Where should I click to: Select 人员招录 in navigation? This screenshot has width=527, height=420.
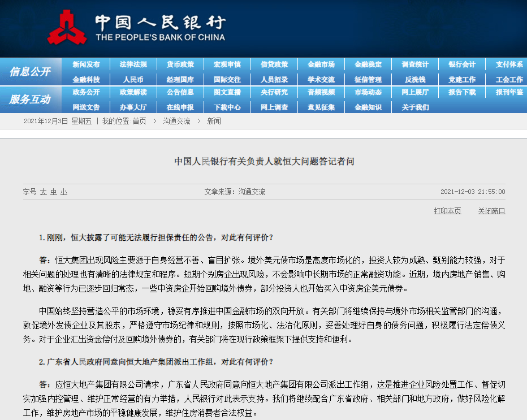pyautogui.click(x=274, y=80)
